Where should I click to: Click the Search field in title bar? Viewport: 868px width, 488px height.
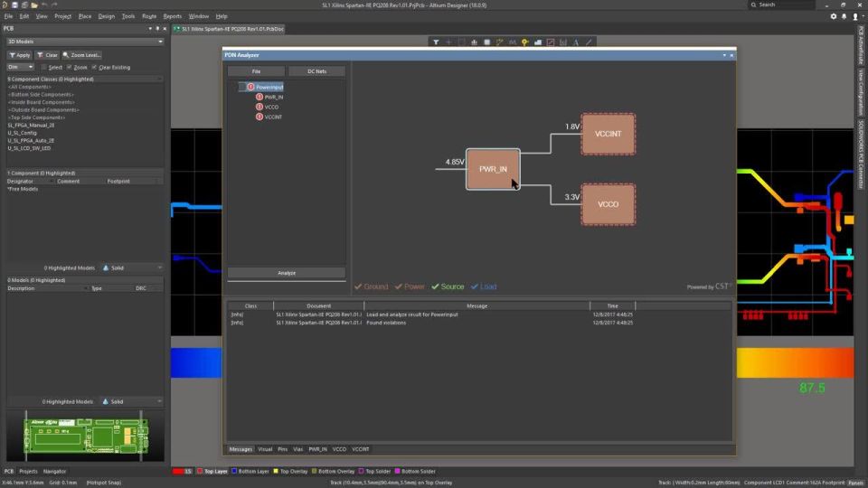coord(781,5)
